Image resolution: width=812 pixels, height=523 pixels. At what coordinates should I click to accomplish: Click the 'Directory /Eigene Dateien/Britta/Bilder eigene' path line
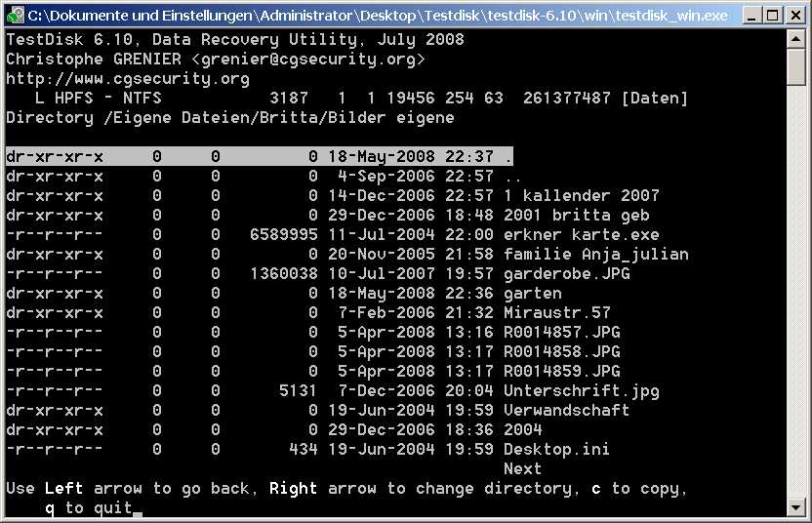230,117
